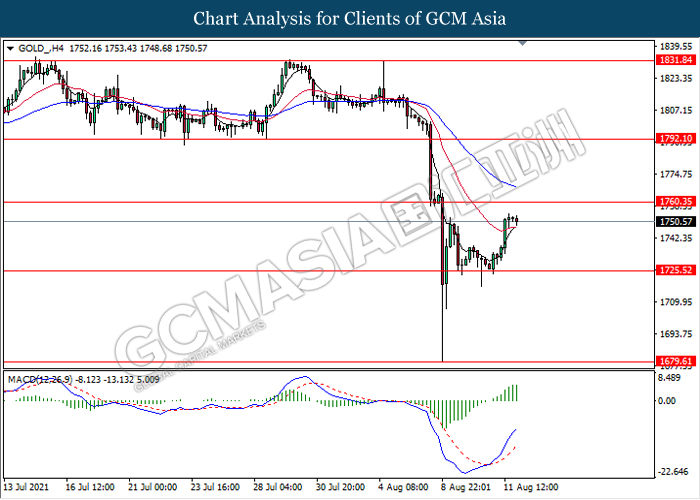This screenshot has width=700, height=500.
Task: Click the 11 Aug 12:00 time label
Action: pyautogui.click(x=531, y=487)
